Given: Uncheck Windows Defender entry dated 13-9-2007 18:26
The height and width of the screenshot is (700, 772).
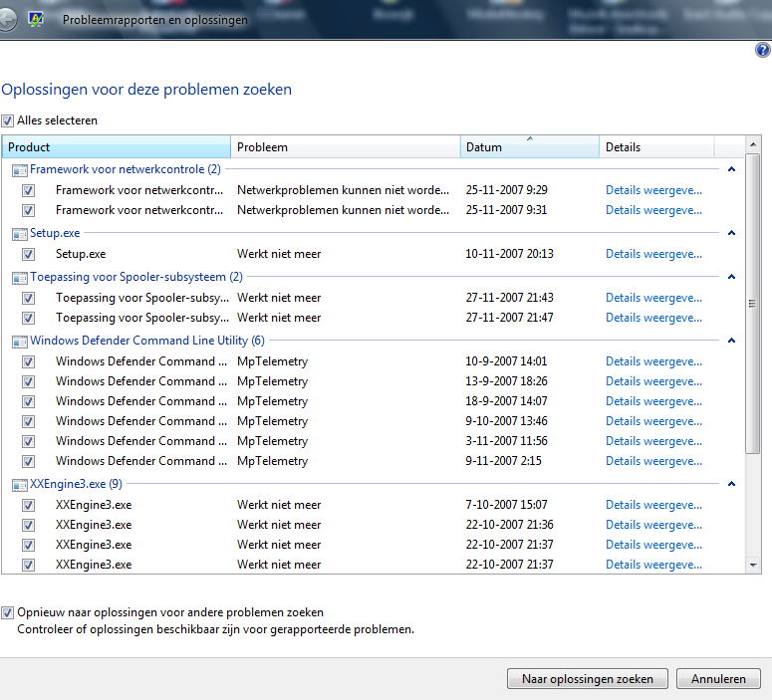Looking at the screenshot, I should click(x=29, y=382).
